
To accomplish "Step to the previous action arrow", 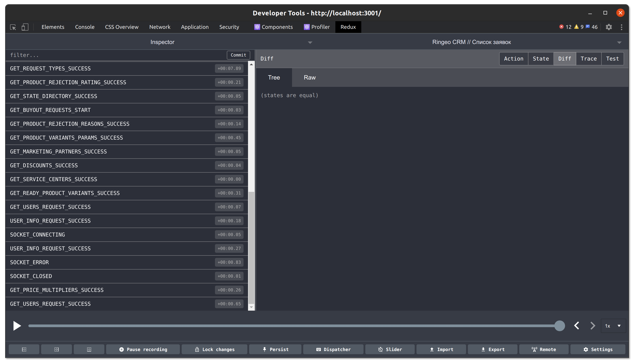I will (x=577, y=326).
